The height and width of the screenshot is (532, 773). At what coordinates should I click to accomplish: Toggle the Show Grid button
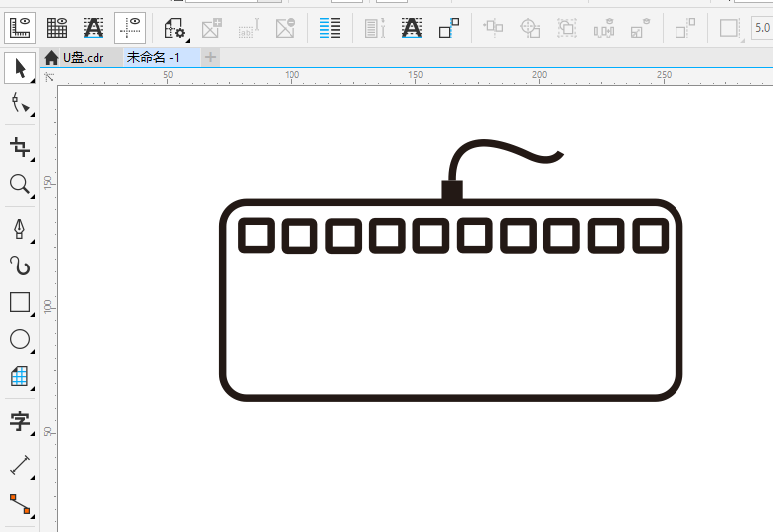click(57, 28)
